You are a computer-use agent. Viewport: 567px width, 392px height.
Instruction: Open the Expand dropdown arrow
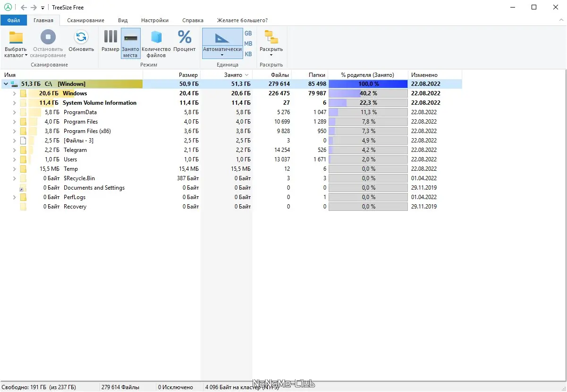coord(271,55)
